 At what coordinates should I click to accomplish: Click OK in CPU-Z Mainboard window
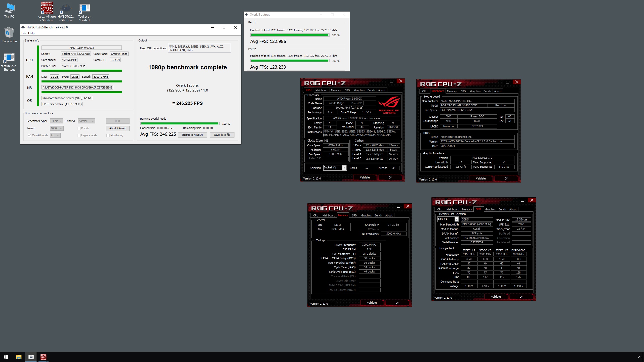coord(506,178)
